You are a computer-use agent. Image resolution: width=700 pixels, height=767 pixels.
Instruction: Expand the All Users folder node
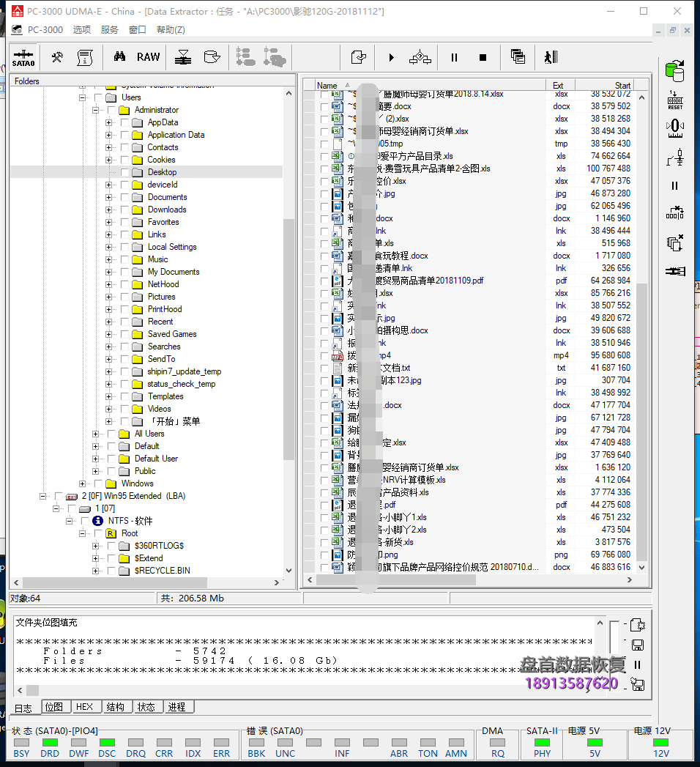tap(95, 434)
